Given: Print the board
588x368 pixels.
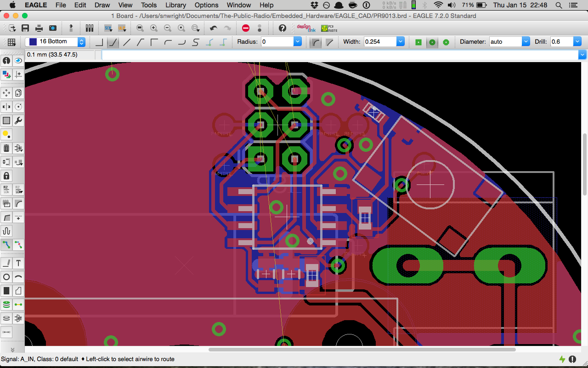Looking at the screenshot, I should click(39, 28).
